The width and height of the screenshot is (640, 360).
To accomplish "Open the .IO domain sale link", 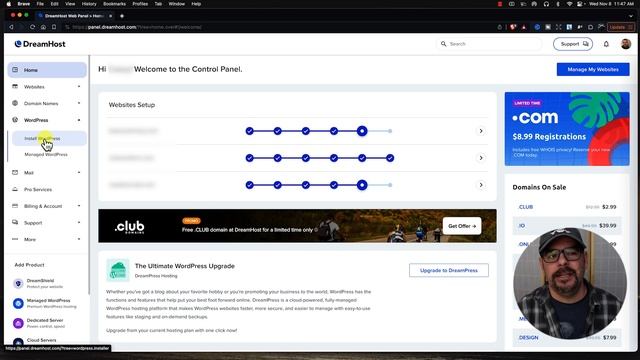I will point(522,226).
